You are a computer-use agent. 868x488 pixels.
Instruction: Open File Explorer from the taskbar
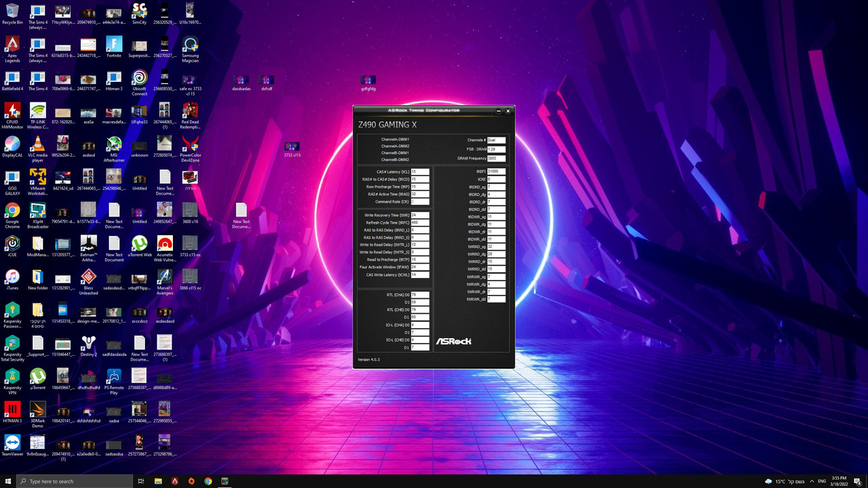[158, 481]
